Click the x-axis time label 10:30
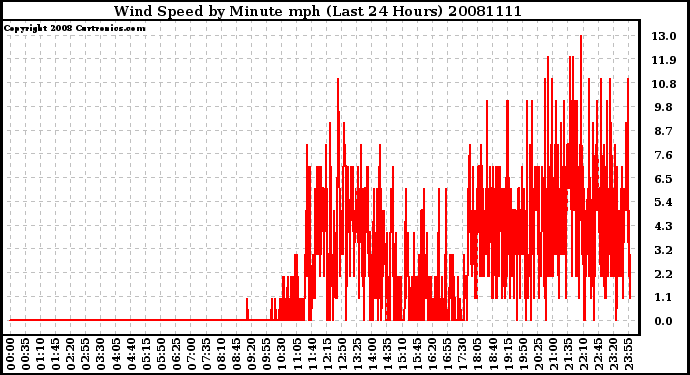Viewport: 690px width, 375px height. pyautogui.click(x=281, y=354)
